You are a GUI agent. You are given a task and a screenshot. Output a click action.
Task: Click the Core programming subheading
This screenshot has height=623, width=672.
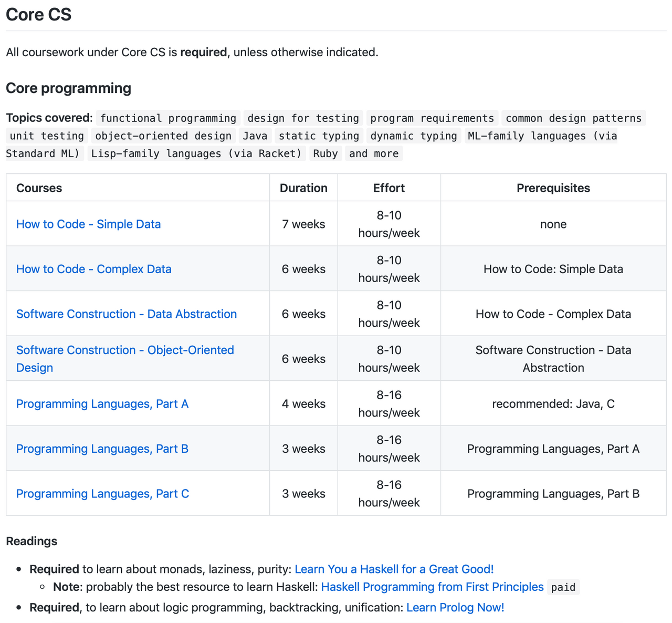tap(68, 88)
